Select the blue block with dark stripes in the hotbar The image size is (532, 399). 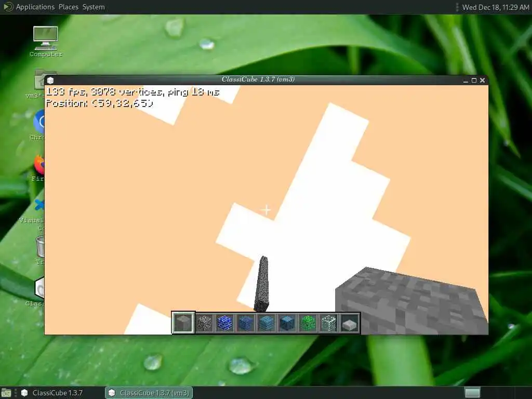[x=287, y=323]
